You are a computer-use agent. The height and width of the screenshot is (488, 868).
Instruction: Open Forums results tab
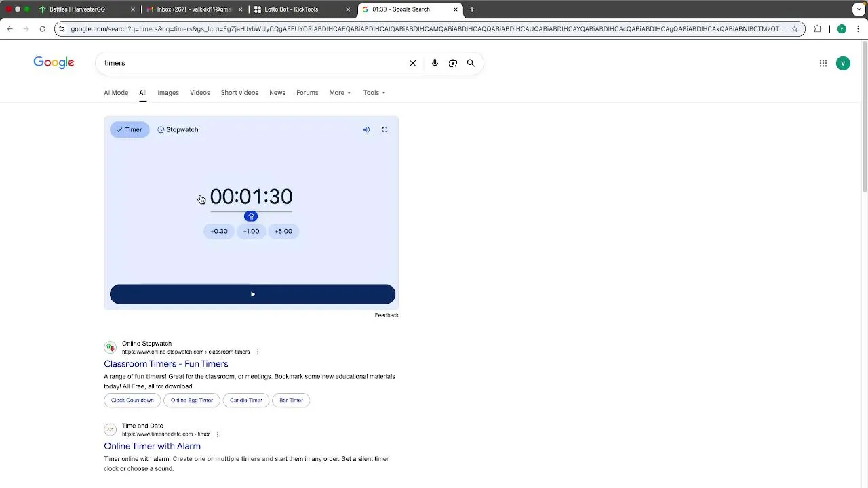point(307,93)
